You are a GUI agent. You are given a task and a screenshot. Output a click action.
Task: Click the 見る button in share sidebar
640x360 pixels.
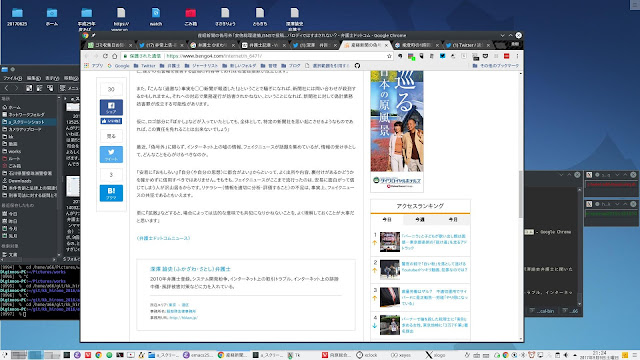(x=111, y=136)
